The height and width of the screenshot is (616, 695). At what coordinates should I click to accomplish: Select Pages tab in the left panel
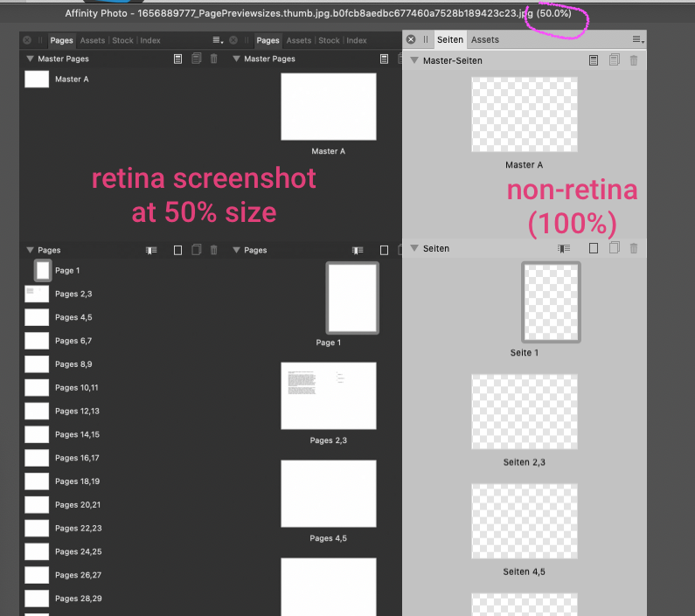(x=61, y=40)
